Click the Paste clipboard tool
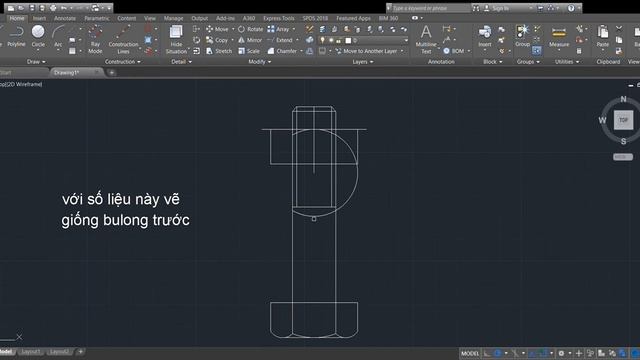640x360 pixels. pos(602,36)
